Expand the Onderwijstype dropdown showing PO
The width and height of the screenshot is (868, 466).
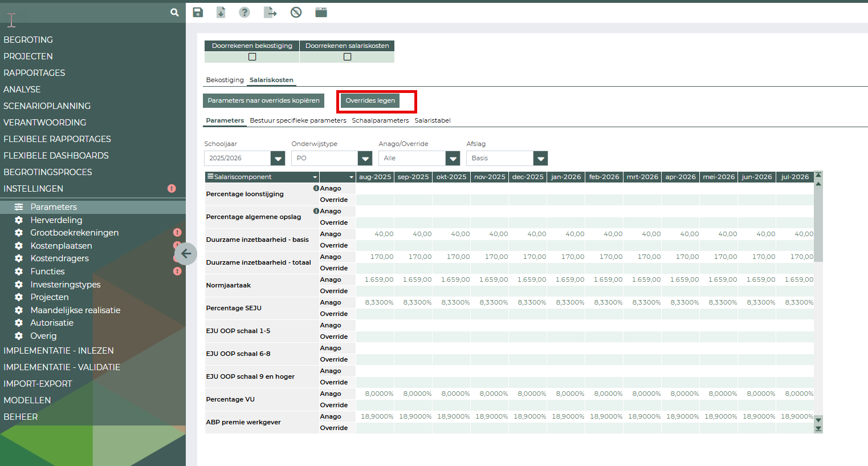point(365,159)
